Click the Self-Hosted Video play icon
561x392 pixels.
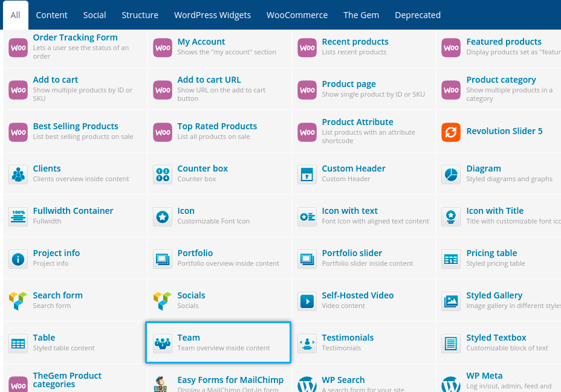point(307,301)
